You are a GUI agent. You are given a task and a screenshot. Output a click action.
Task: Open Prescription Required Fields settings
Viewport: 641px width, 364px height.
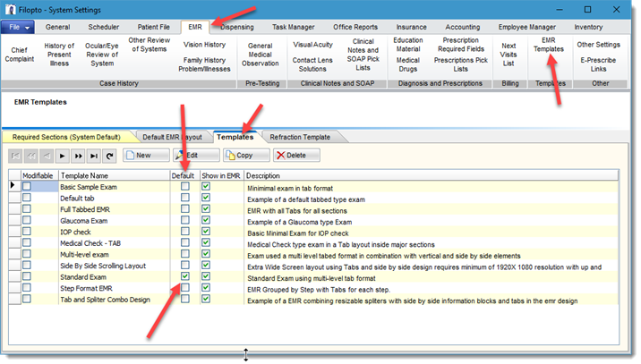tap(461, 44)
